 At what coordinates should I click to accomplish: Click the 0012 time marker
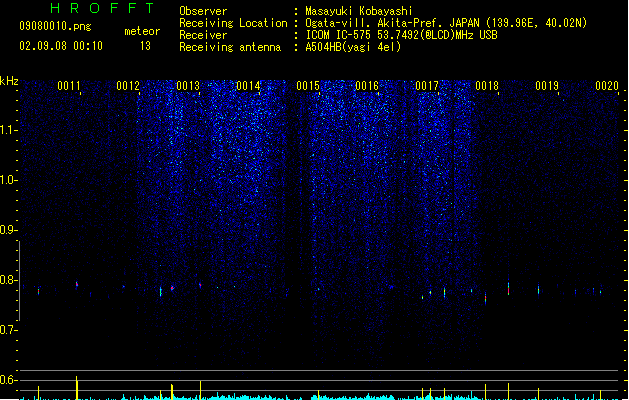(x=128, y=86)
